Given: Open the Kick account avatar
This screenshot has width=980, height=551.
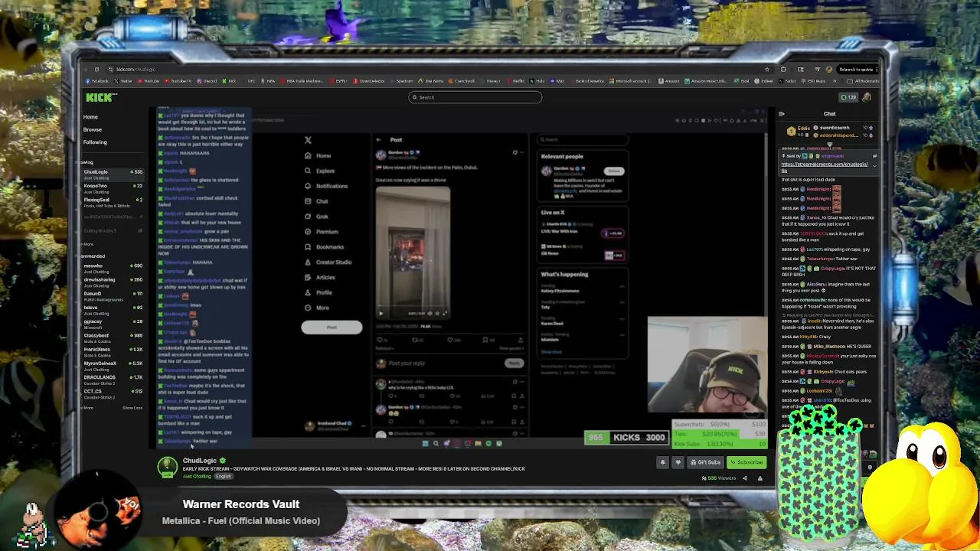Looking at the screenshot, I should point(867,97).
